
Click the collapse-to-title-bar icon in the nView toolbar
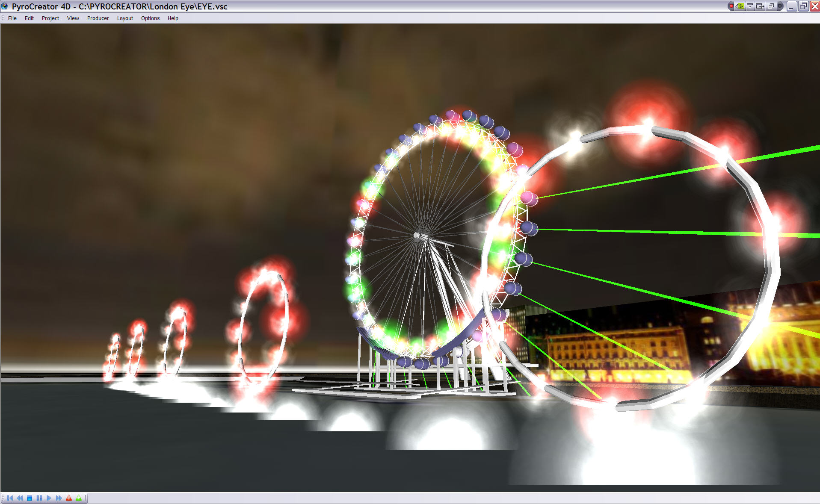[750, 6]
